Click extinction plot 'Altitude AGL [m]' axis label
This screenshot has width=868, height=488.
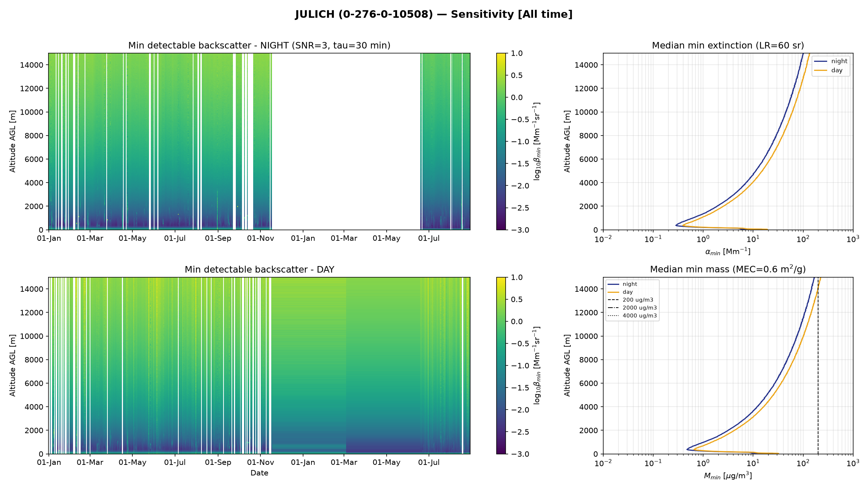[567, 141]
